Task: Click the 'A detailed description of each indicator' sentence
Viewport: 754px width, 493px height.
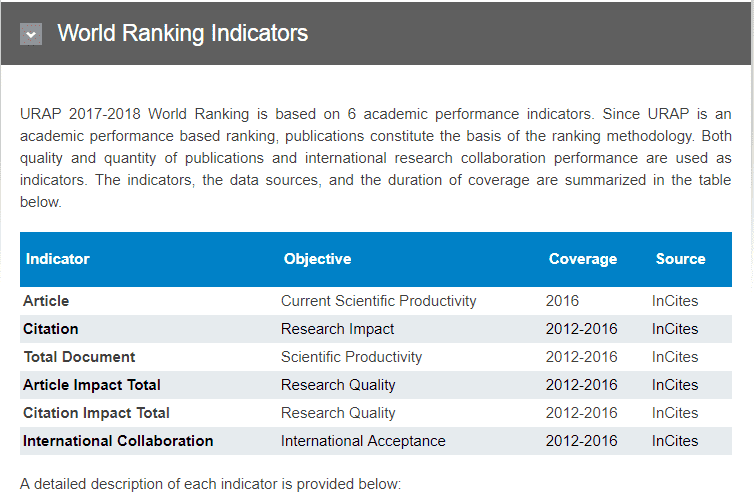Action: tap(210, 484)
